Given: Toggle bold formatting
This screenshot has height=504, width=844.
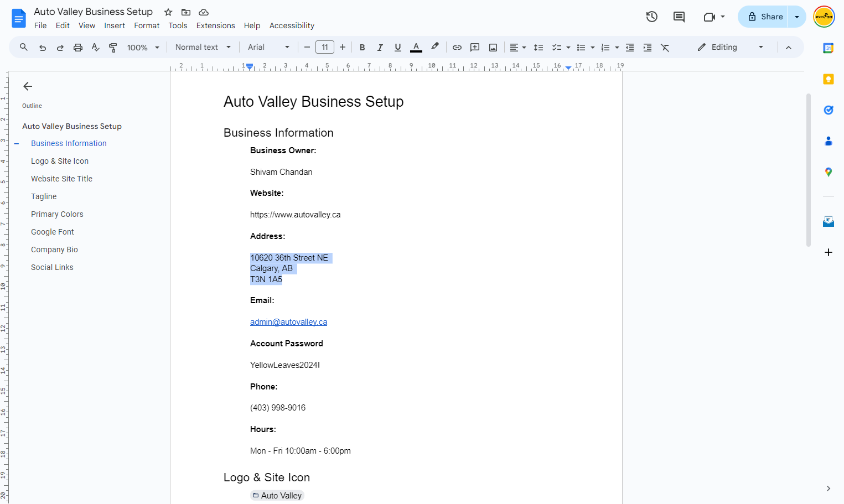Looking at the screenshot, I should [363, 48].
